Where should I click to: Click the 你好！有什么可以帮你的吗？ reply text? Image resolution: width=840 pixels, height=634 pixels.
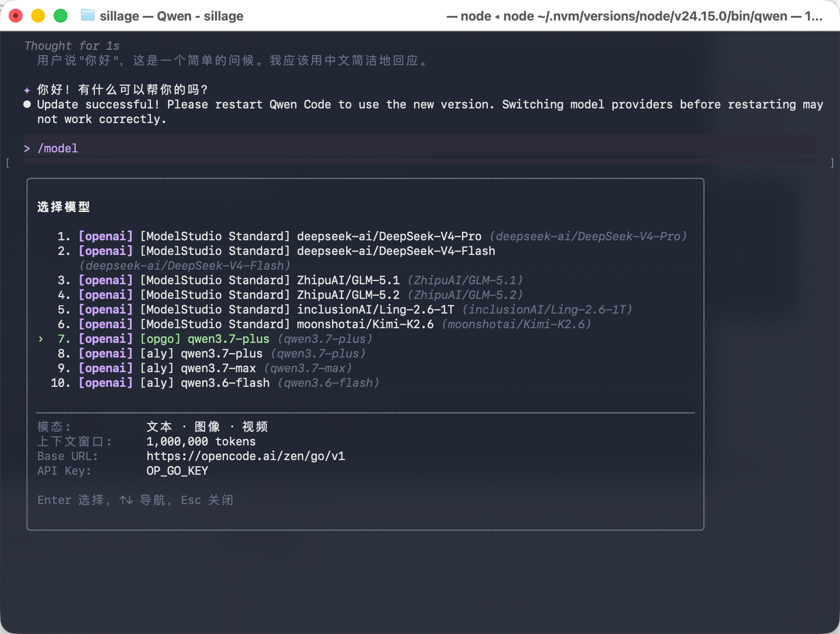click(x=123, y=90)
